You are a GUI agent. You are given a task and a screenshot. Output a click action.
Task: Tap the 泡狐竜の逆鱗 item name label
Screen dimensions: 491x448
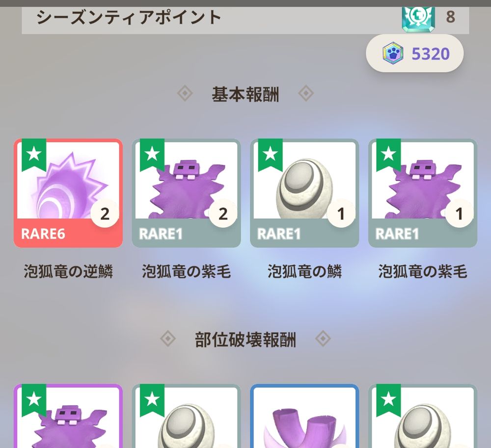pos(68,271)
